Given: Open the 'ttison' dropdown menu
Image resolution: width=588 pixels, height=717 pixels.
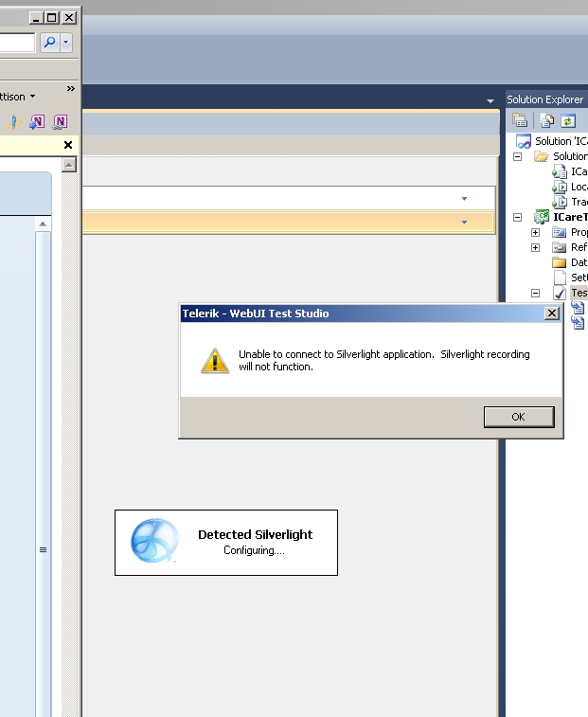Looking at the screenshot, I should [x=17, y=97].
